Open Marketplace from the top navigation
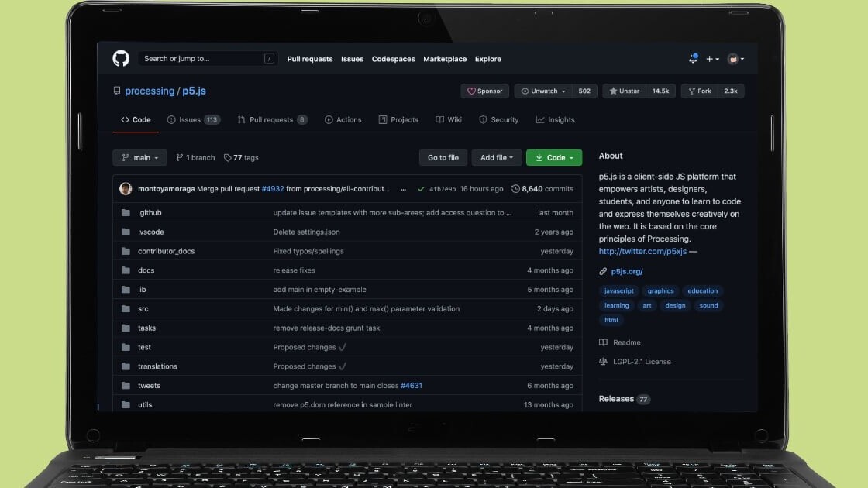 [444, 58]
